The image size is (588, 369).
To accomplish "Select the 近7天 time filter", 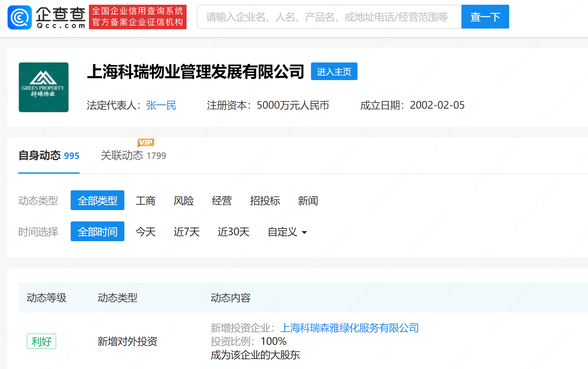I will [187, 232].
